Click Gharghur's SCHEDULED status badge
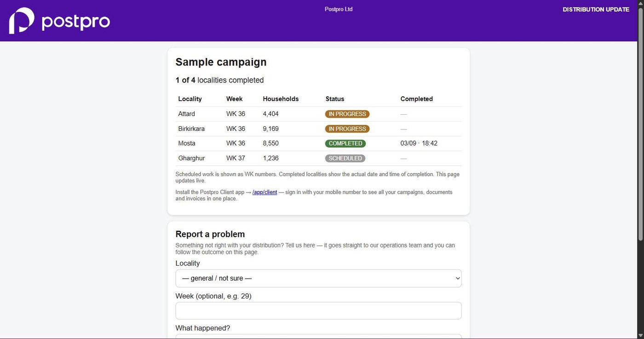 [345, 158]
